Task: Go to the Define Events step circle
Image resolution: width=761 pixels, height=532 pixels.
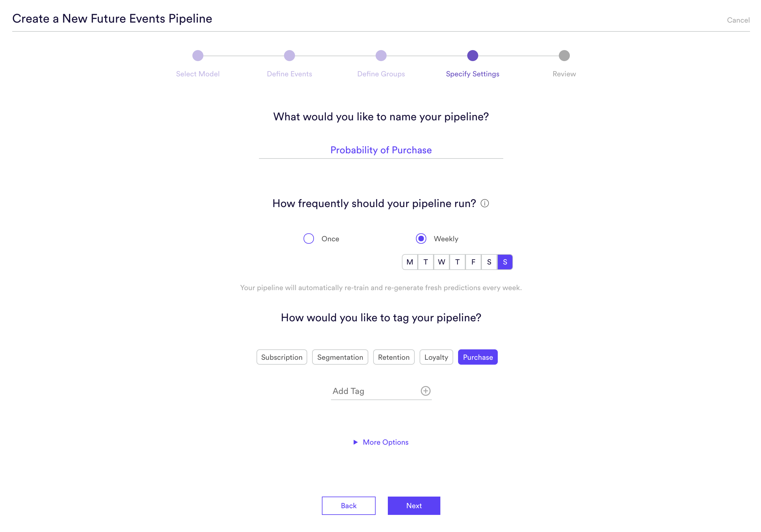Action: (x=289, y=56)
